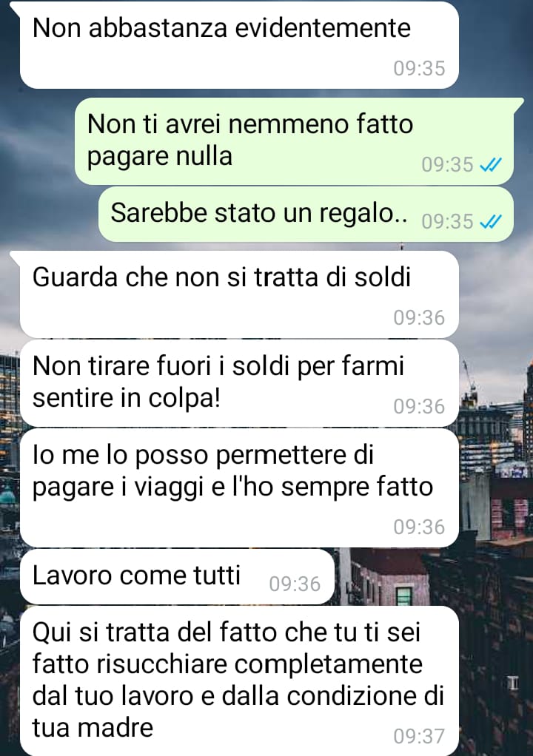Screen dimensions: 533x756
Task: Click 09:36 timestamp under 'l'ho sempre fatto'
Action: pos(419,527)
